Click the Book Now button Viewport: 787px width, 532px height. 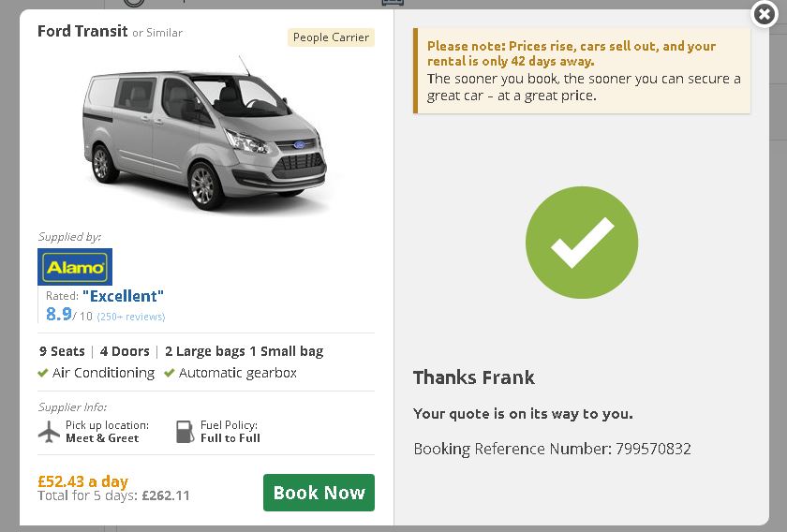319,493
